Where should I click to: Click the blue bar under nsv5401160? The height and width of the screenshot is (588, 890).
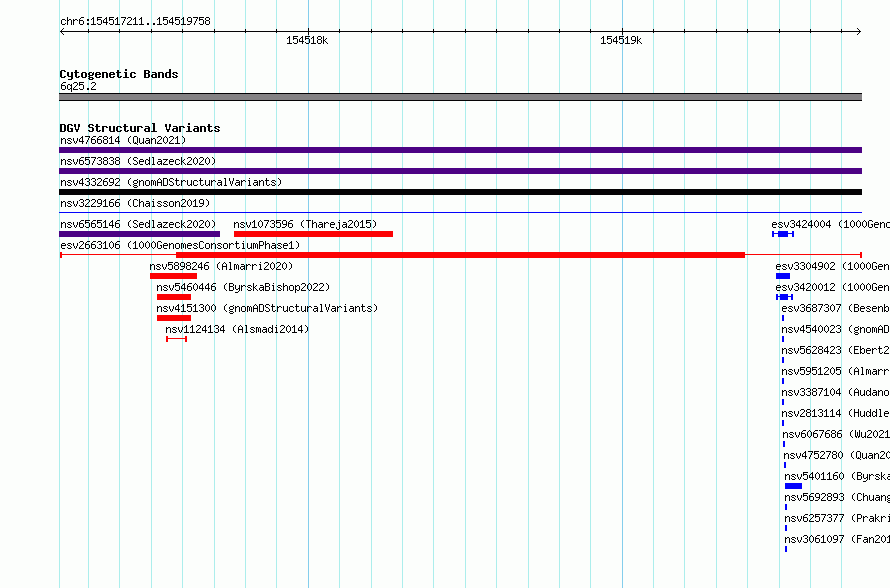[x=794, y=486]
